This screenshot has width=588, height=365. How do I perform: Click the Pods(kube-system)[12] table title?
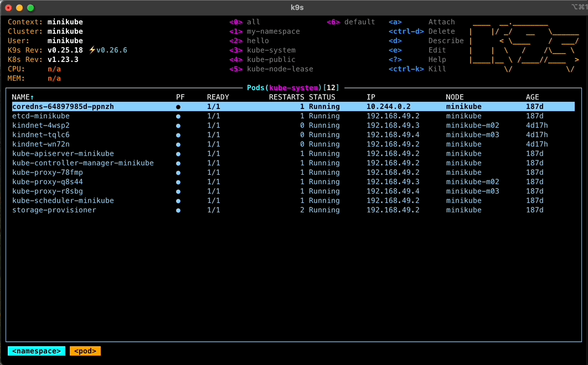(x=293, y=88)
